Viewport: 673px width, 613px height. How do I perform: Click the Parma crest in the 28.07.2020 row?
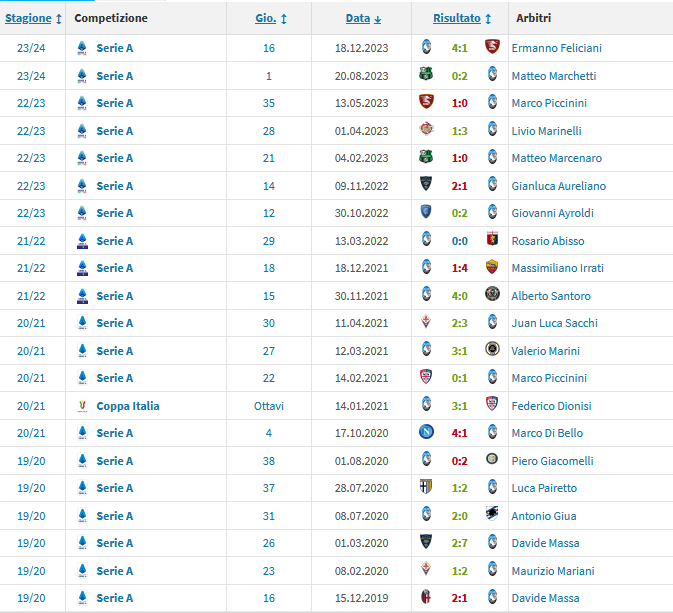427,488
